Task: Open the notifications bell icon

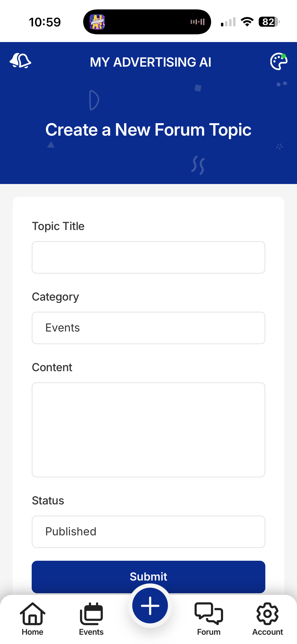Action: point(20,61)
